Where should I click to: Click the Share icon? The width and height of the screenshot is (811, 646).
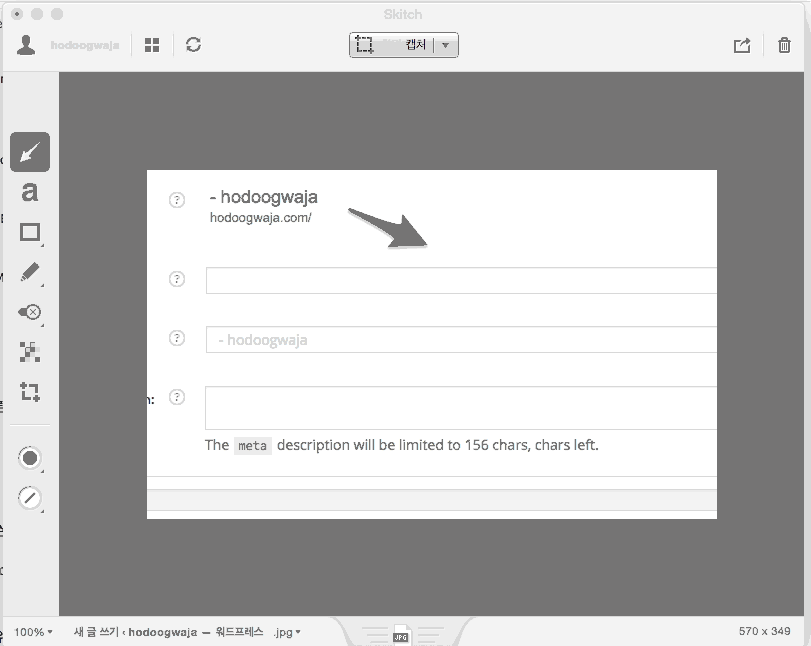pos(742,46)
